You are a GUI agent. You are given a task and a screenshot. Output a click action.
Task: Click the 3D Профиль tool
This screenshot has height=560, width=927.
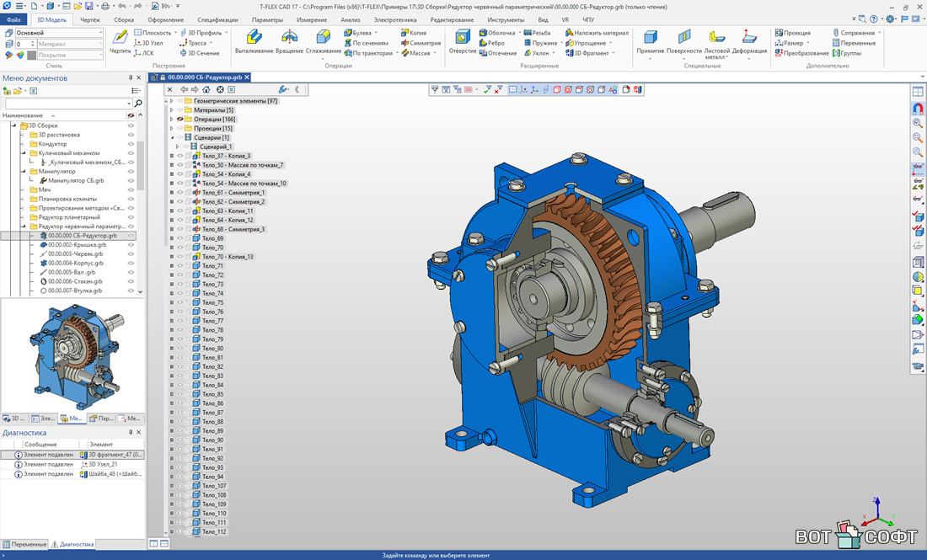(x=201, y=33)
